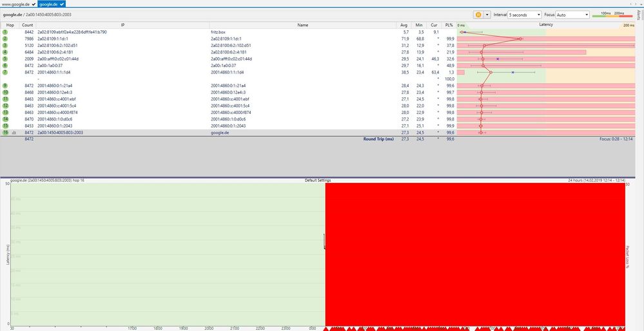Click hop 4 green circle icon
The width and height of the screenshot is (644, 331).
[x=5, y=52]
